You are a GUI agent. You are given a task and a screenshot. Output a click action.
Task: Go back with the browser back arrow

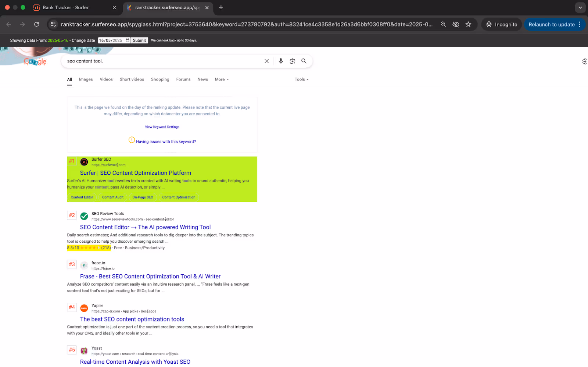pos(9,24)
